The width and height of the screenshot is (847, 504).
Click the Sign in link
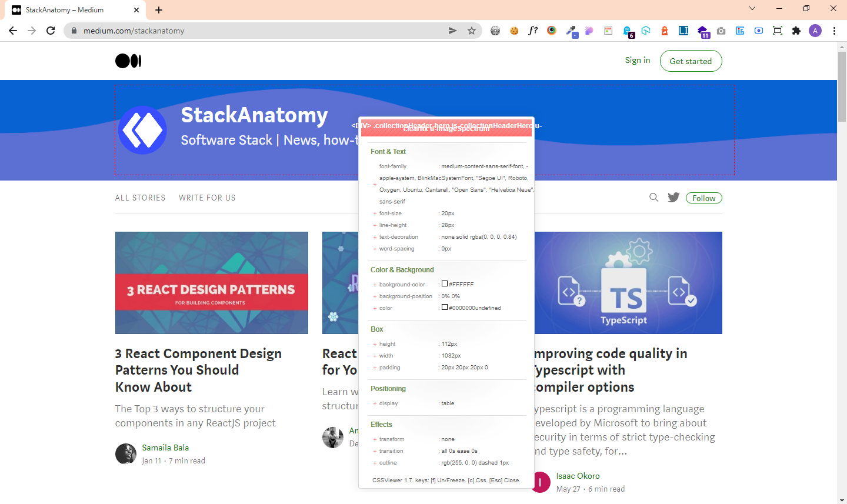click(638, 60)
